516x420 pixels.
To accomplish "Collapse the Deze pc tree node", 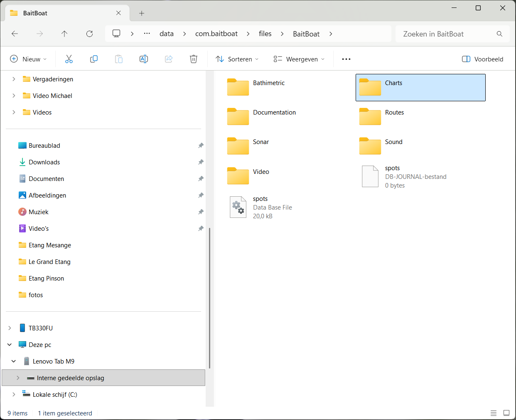I will point(10,345).
